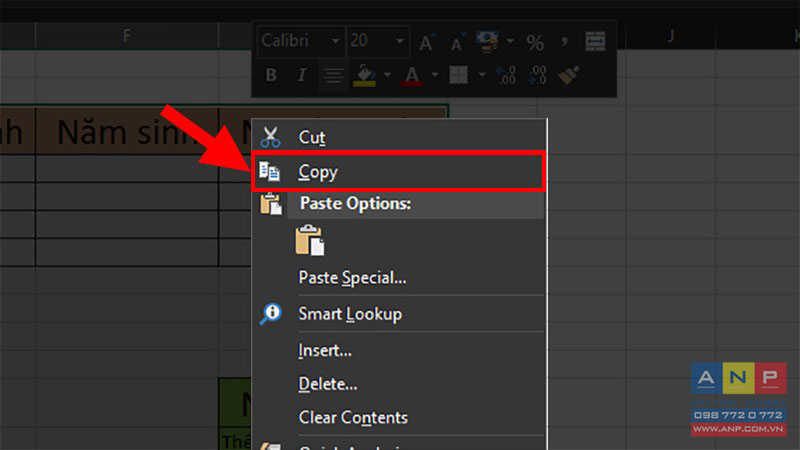Open the Calibri font name dropdown
Screen dimensions: 800x450
pyautogui.click(x=335, y=41)
